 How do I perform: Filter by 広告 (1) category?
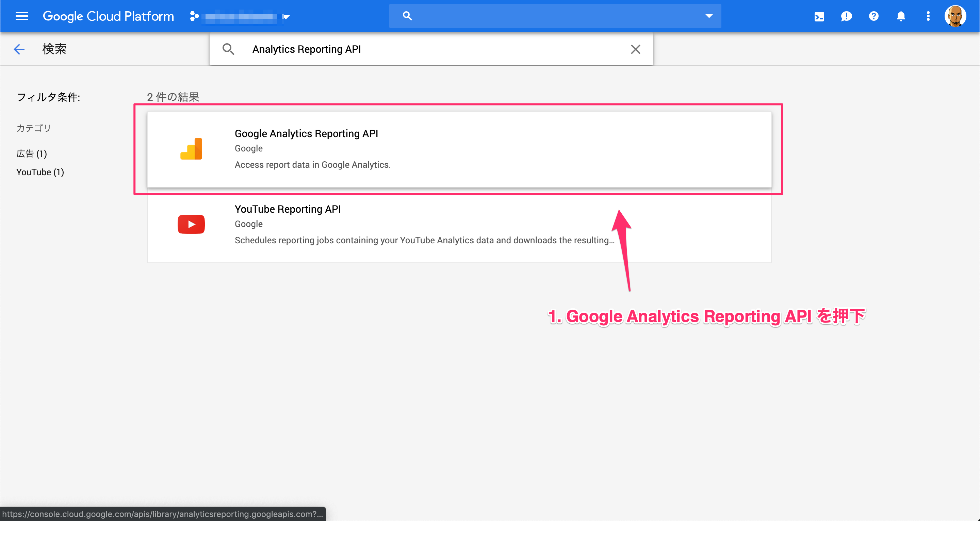coord(32,153)
